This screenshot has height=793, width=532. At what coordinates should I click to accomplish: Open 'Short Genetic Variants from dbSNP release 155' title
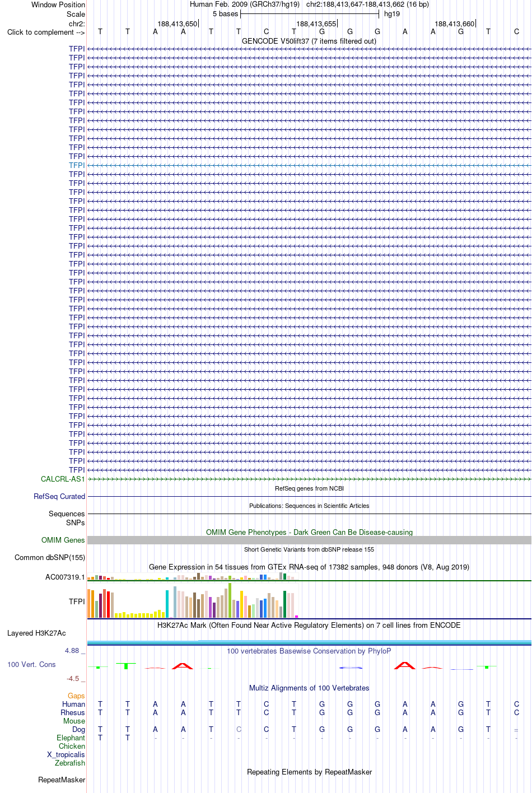point(309,549)
